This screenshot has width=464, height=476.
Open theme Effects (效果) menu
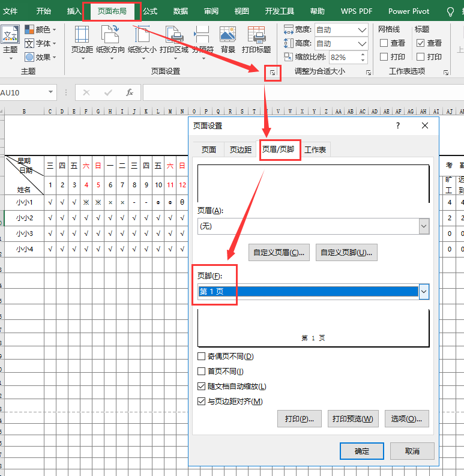point(40,57)
